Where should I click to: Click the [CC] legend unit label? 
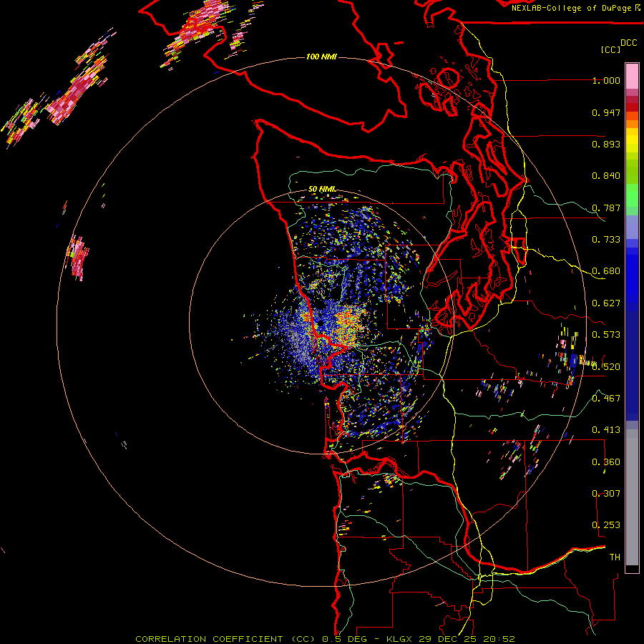(x=611, y=49)
